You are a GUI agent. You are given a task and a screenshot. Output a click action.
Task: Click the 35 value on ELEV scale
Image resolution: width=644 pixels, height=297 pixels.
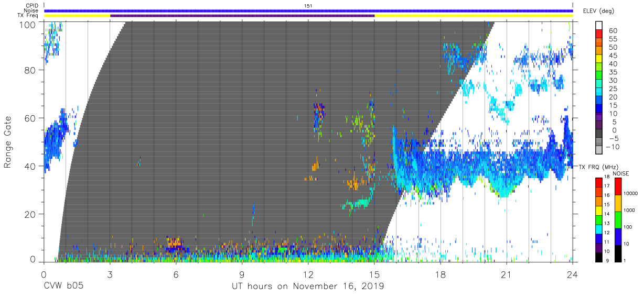[613, 72]
